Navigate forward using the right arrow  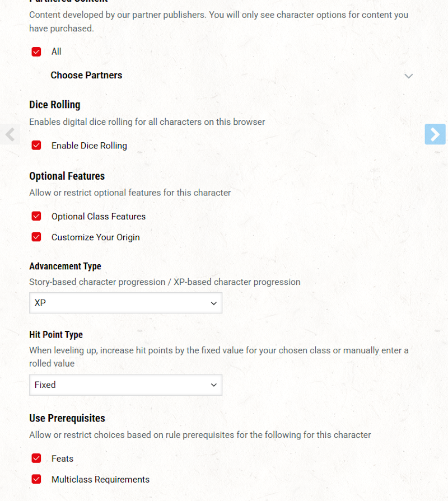(x=435, y=134)
